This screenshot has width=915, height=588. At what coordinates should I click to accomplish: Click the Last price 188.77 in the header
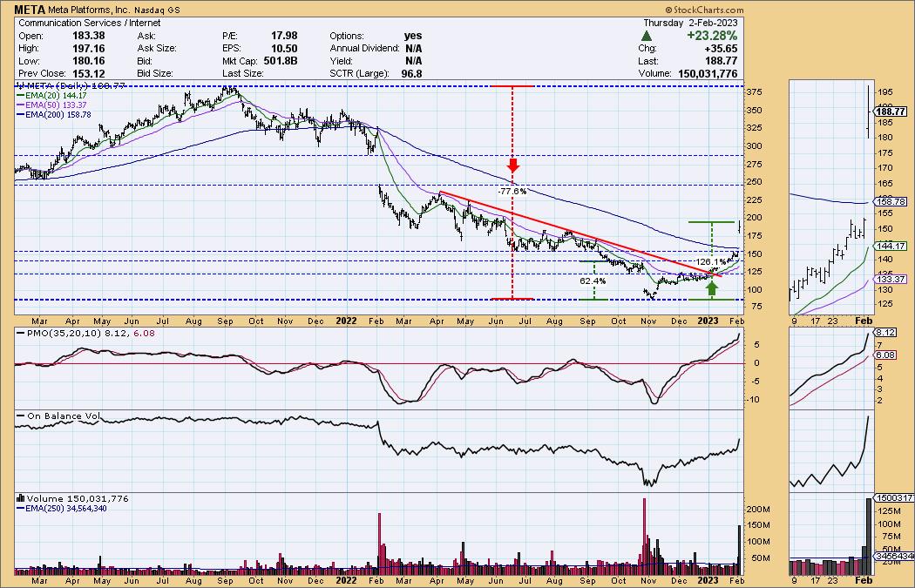722,61
